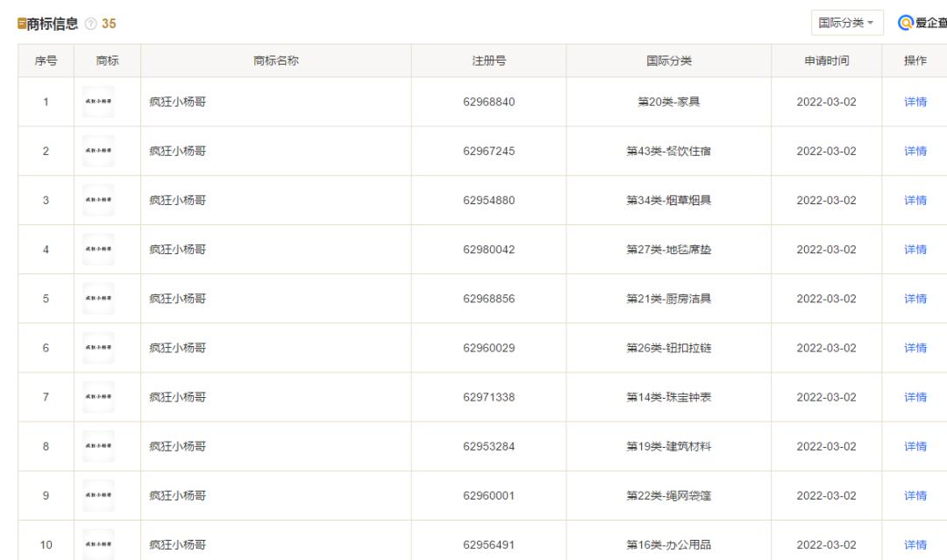947x560 pixels.
Task: Click trademark thumbnail for 第21类-厨房洁具 row
Action: (97, 298)
